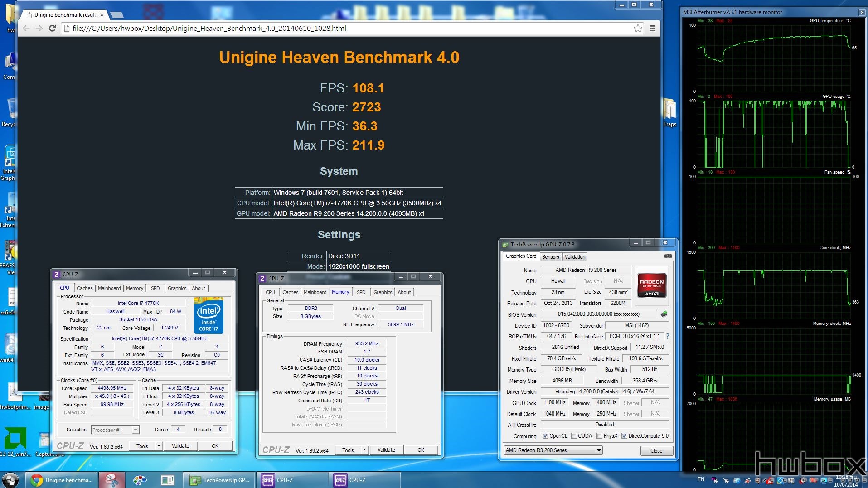Switch to Chrome Unigine taskbar button
Viewport: 868px width, 488px height.
pyautogui.click(x=62, y=480)
